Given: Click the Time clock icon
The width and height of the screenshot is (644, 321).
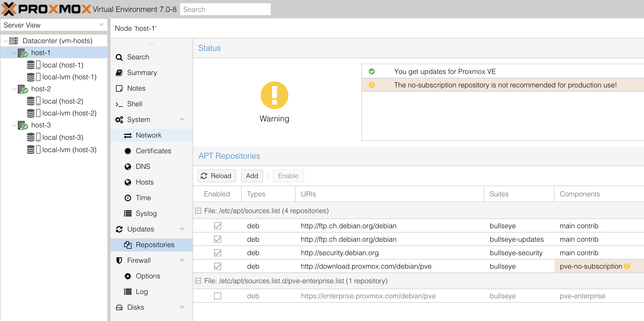Looking at the screenshot, I should tap(128, 198).
